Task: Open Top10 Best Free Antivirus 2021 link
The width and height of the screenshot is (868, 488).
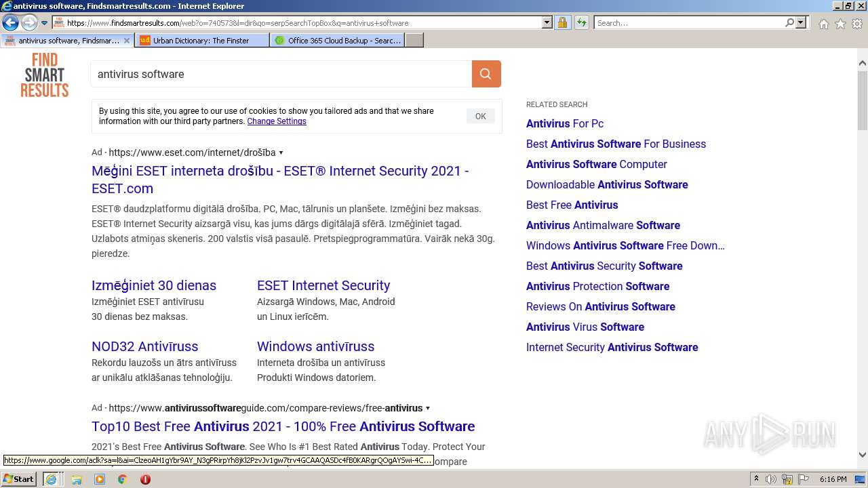Action: click(283, 426)
